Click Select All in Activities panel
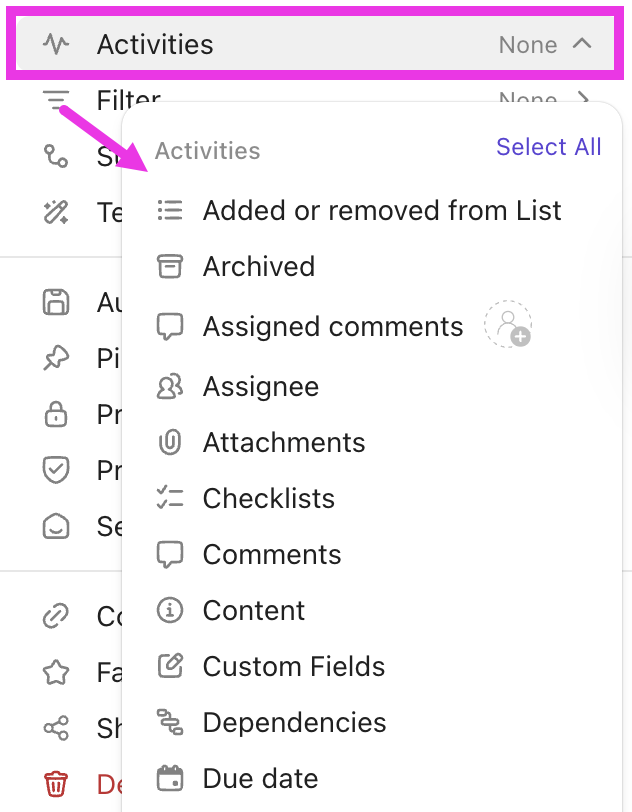This screenshot has height=812, width=632. (x=548, y=147)
